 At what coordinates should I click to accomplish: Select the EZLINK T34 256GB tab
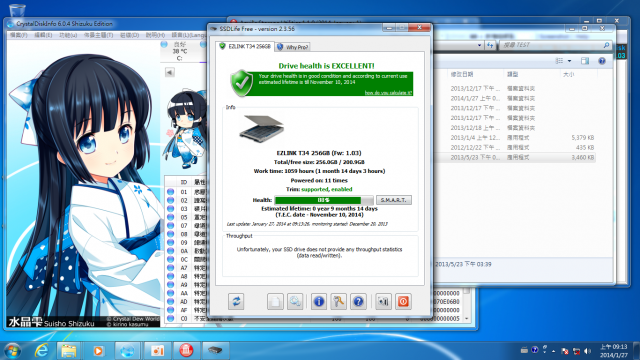245,47
